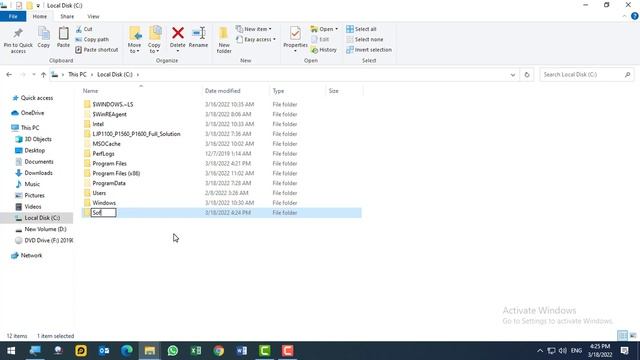640x360 pixels.
Task: Click Select all in ribbon
Action: [x=361, y=29]
